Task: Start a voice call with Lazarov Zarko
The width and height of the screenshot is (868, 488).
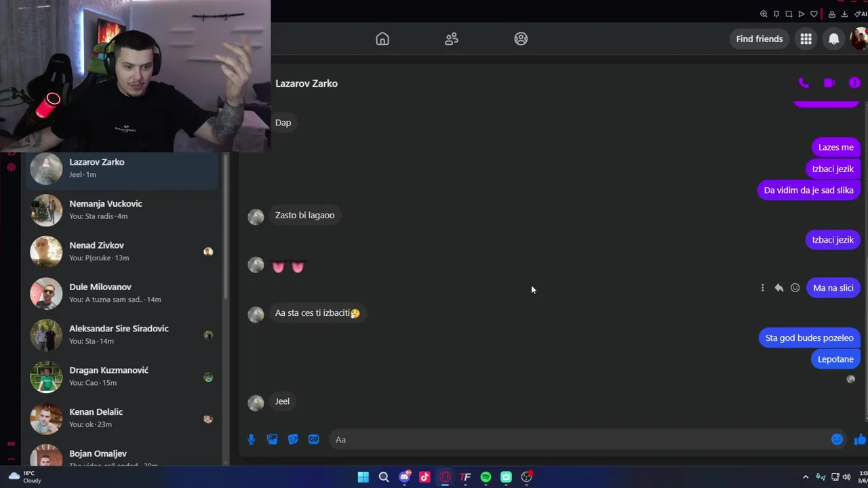Action: (x=804, y=83)
